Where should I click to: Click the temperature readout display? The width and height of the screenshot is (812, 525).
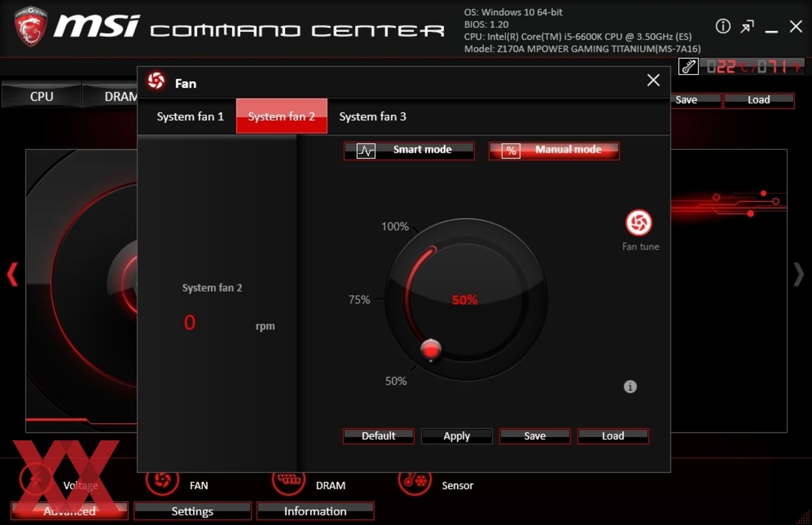click(756, 67)
